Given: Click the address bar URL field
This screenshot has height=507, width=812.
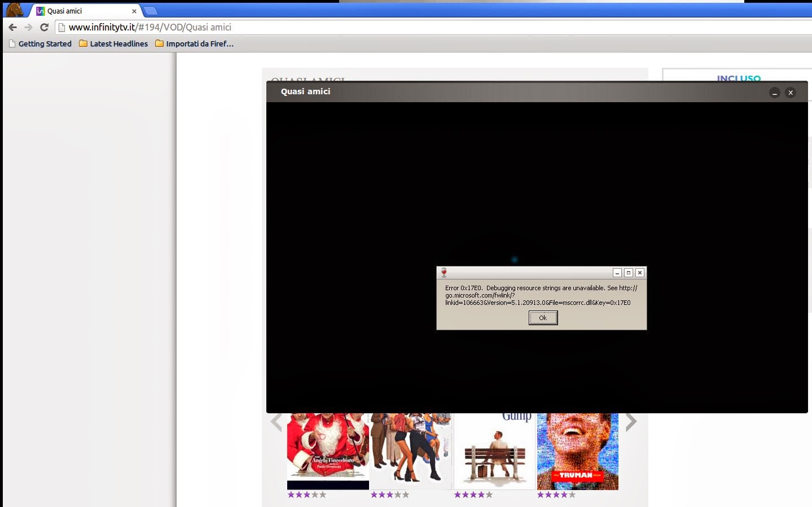Looking at the screenshot, I should pos(434,27).
